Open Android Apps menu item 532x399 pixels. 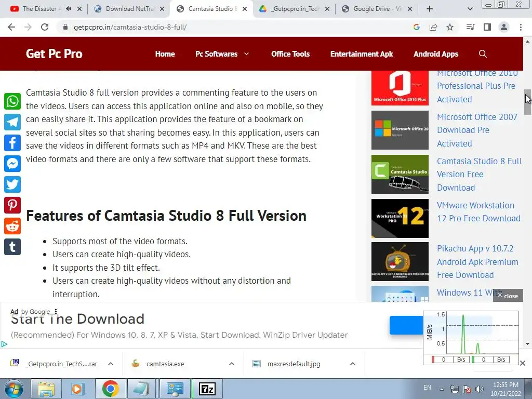[x=436, y=54]
